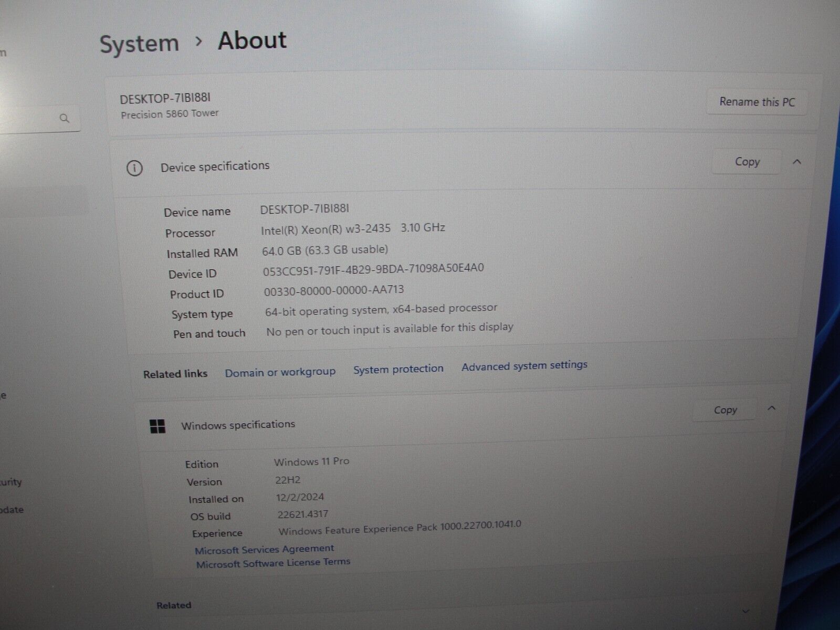Click the System type label
840x630 pixels.
click(202, 314)
